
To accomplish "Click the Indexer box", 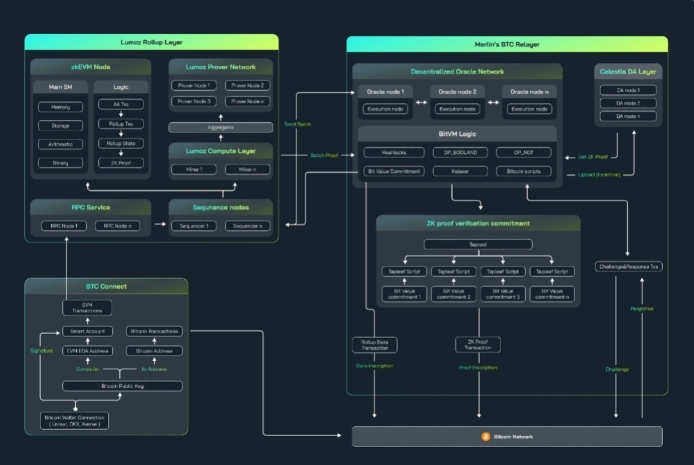I will (x=460, y=171).
